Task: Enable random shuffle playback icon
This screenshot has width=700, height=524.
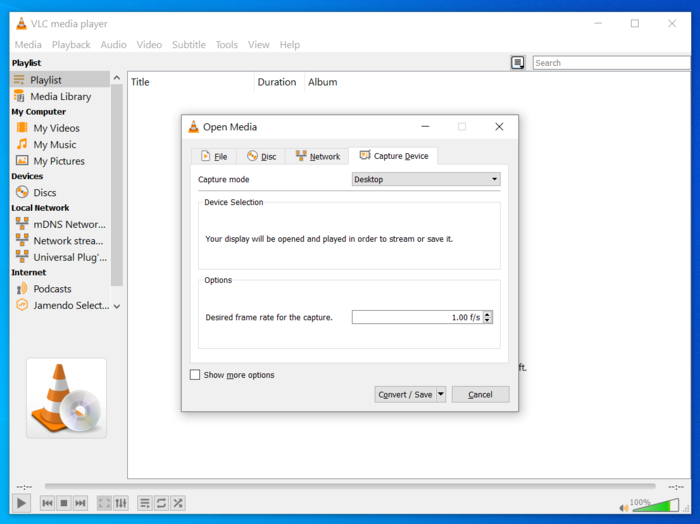Action: coord(178,503)
